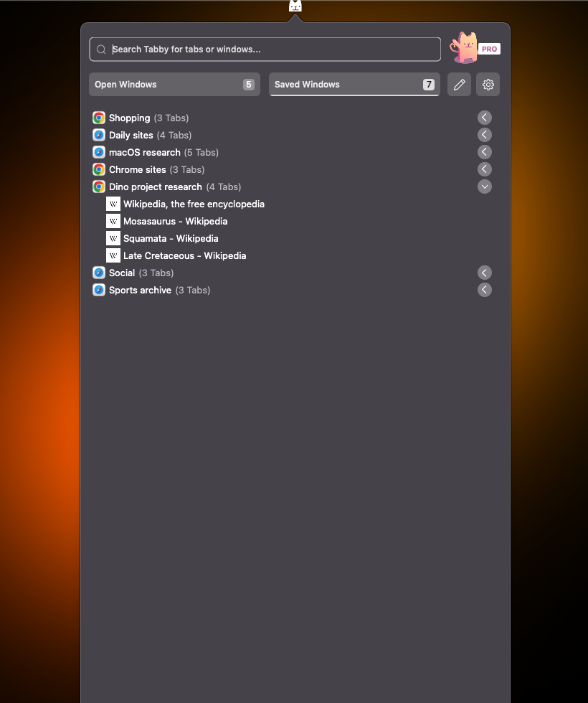Image resolution: width=588 pixels, height=703 pixels.
Task: Expand the Daily sites saved window
Action: tap(485, 135)
